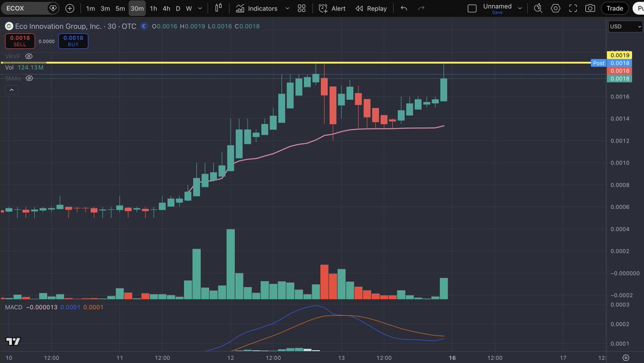Select the 30m timeframe
The image size is (644, 363).
[x=137, y=9]
